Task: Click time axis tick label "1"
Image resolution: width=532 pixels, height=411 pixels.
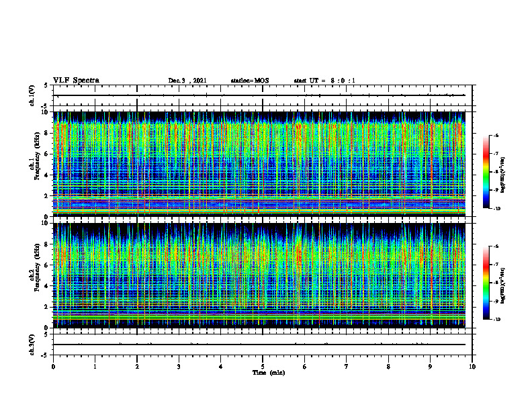Action: pyautogui.click(x=95, y=367)
